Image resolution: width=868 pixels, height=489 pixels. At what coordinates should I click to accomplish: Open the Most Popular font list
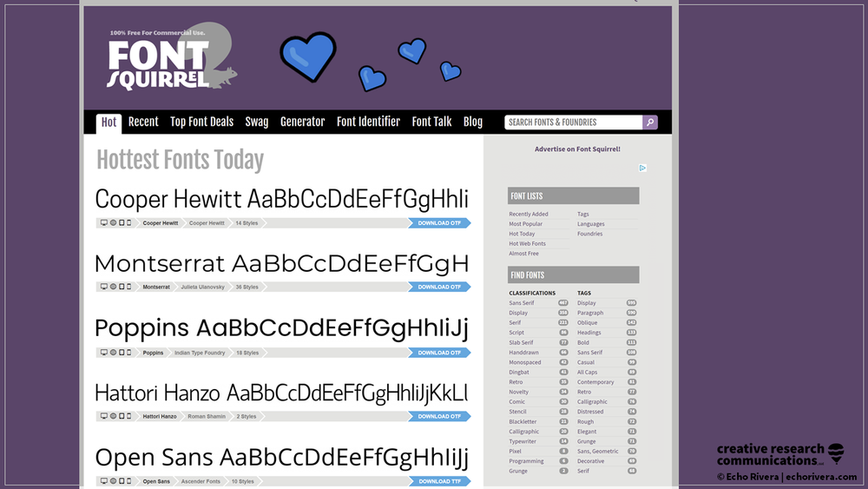click(x=525, y=224)
